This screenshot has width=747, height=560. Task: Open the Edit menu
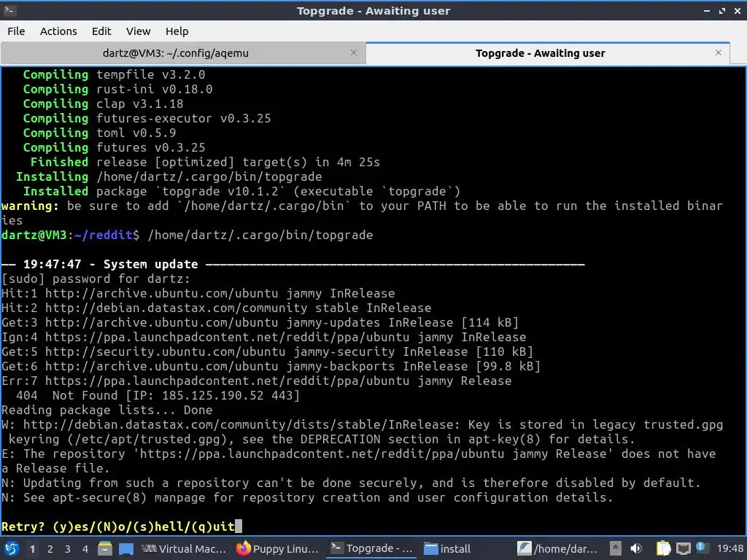[x=101, y=31]
